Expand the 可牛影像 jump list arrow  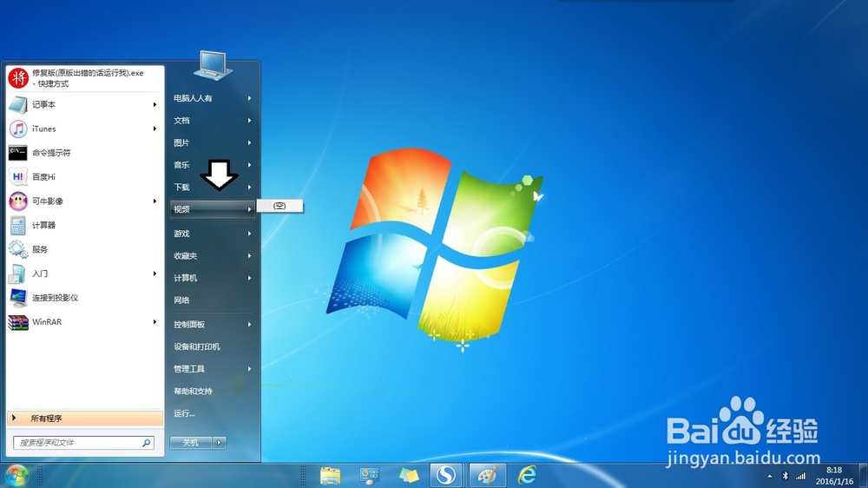[x=155, y=201]
